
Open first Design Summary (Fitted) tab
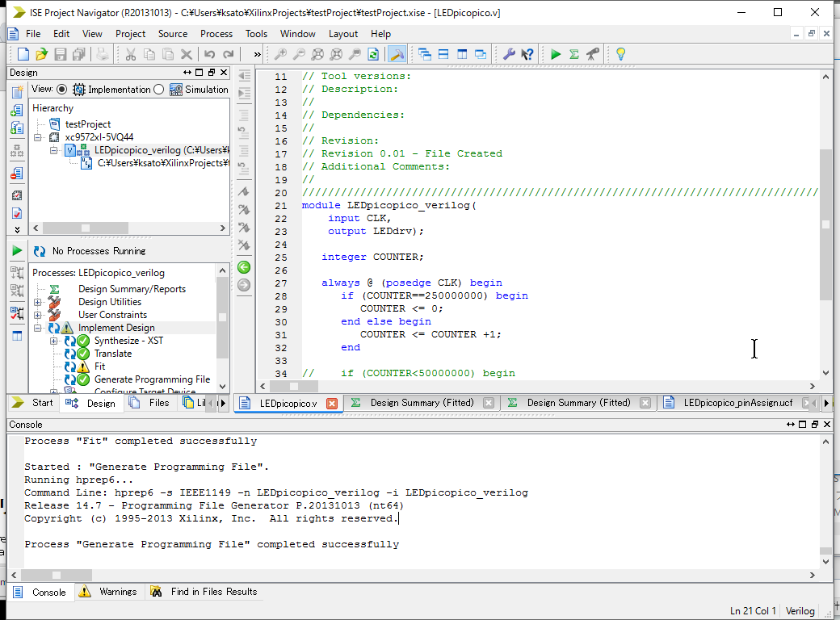[422, 403]
